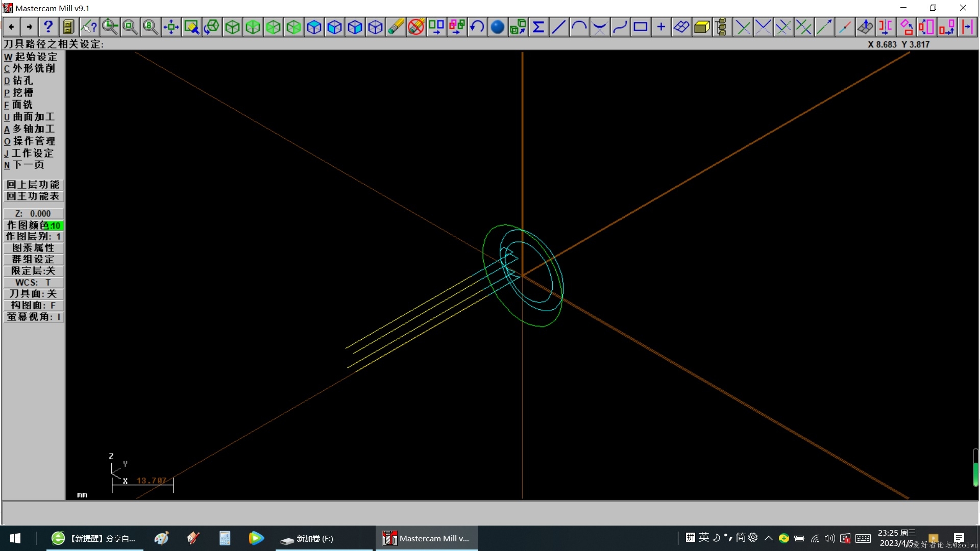Click the mirror entities toolbar icon

pos(886,27)
